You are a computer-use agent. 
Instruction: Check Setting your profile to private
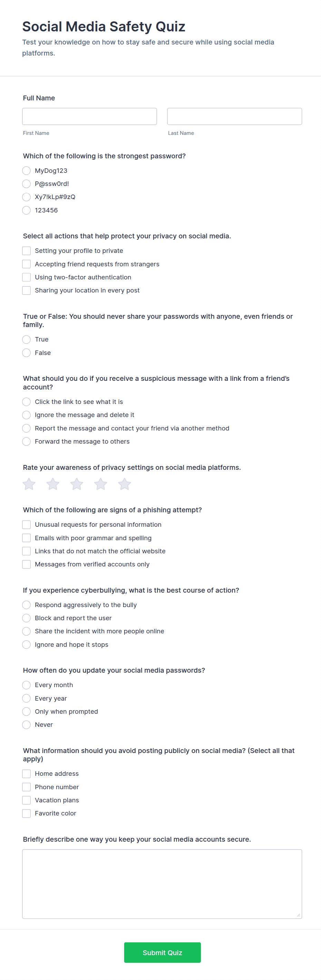(x=26, y=251)
